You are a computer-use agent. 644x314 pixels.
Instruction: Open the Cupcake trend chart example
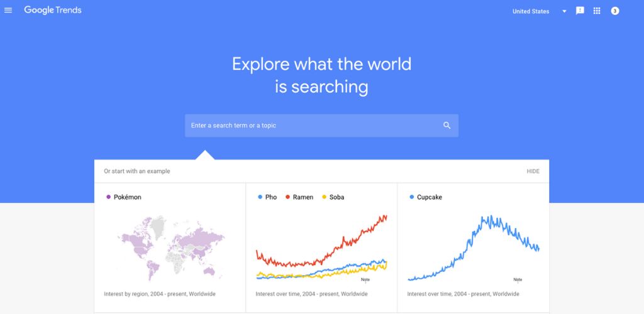click(473, 247)
